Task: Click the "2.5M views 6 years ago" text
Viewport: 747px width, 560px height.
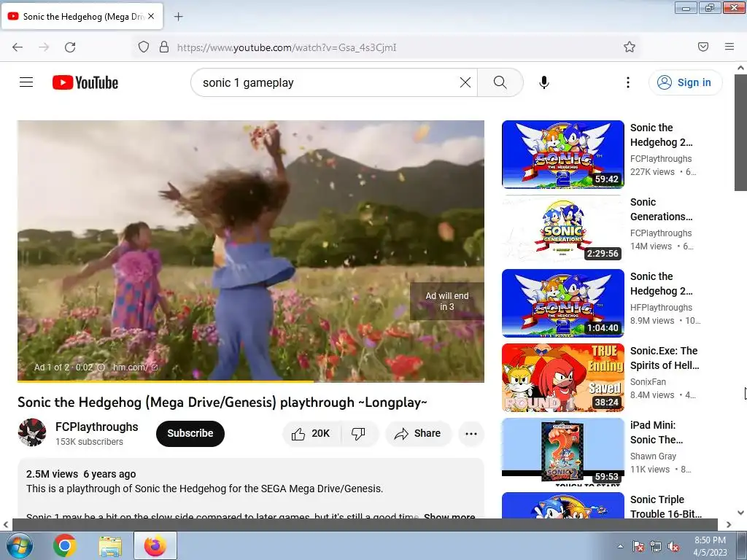Action: tap(81, 474)
